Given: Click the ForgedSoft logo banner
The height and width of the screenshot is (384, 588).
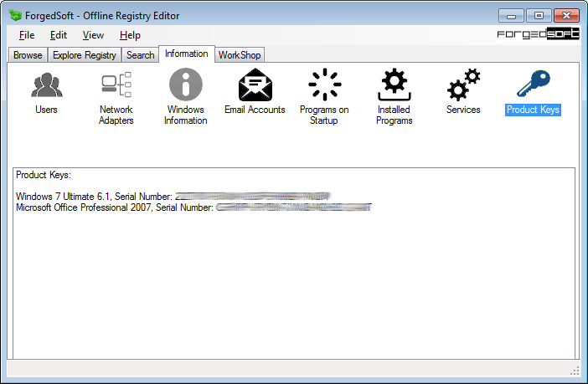Looking at the screenshot, I should 538,34.
